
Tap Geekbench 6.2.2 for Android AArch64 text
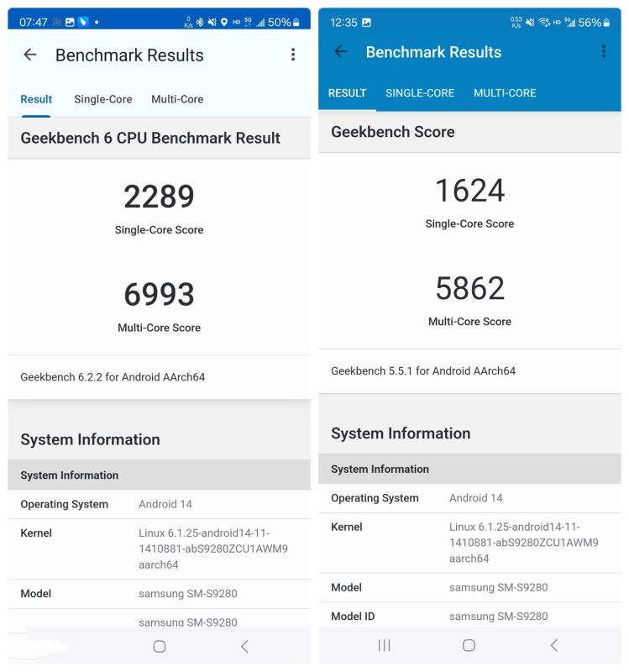tap(113, 377)
